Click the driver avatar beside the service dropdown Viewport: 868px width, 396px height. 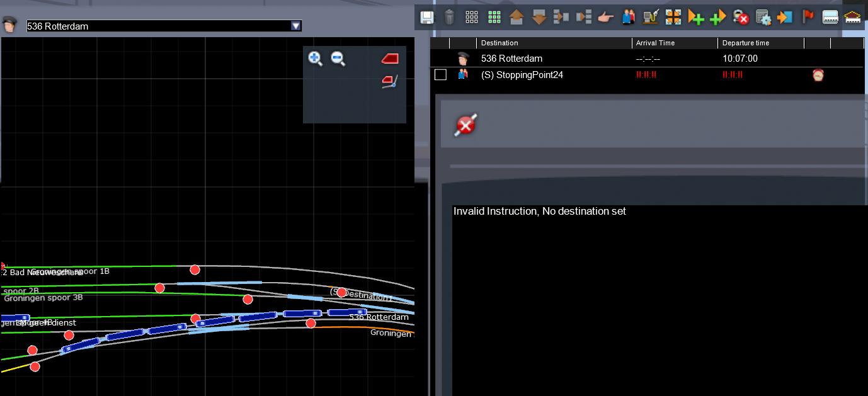click(9, 25)
